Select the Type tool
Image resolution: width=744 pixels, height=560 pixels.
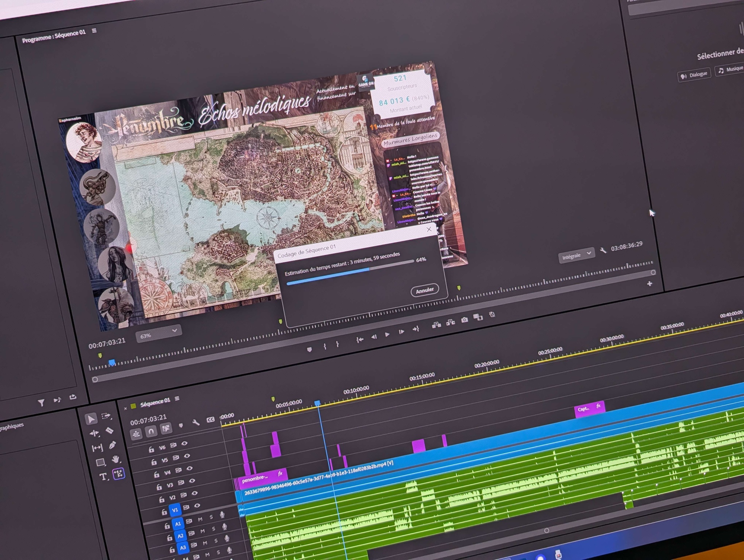[x=103, y=477]
